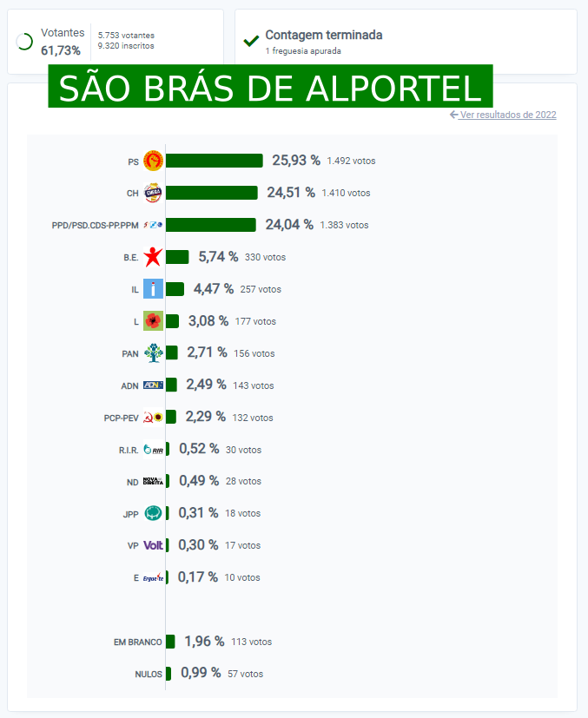Click the Nova Direita logo

(x=153, y=481)
